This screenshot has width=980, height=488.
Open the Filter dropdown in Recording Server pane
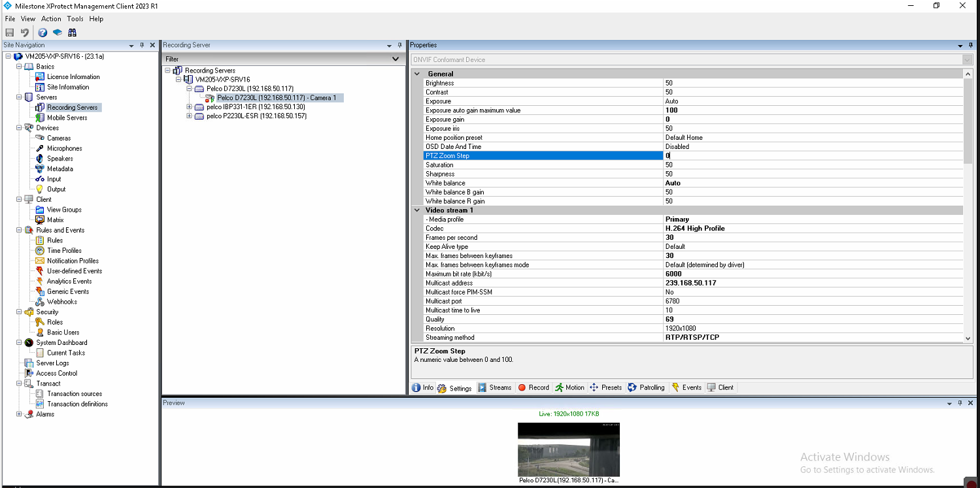click(395, 59)
